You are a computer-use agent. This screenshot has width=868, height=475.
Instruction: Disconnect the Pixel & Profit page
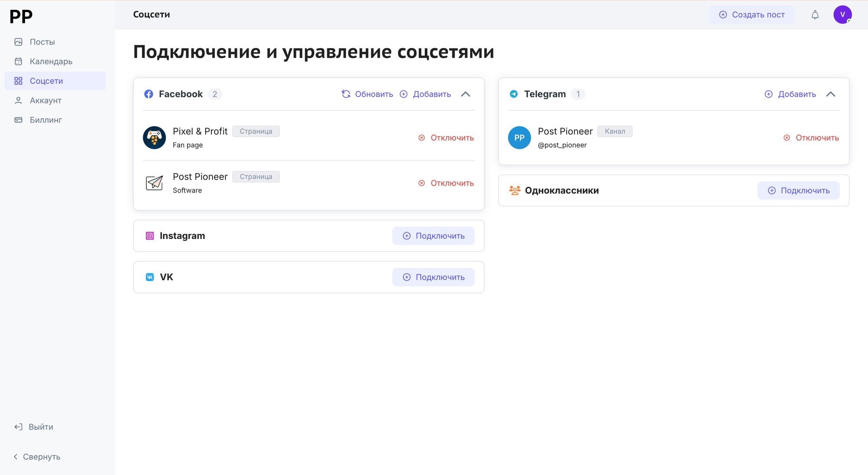(x=446, y=138)
